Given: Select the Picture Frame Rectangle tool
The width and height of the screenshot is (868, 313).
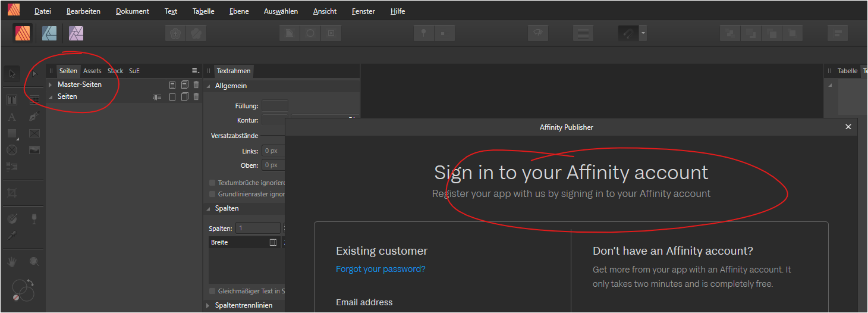Looking at the screenshot, I should (34, 133).
